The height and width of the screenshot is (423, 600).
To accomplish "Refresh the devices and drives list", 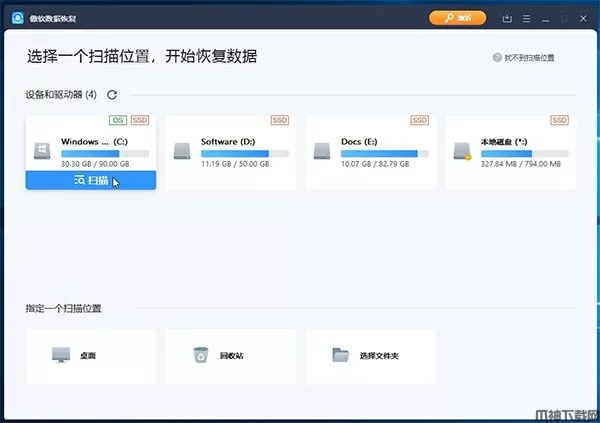I will pyautogui.click(x=112, y=94).
